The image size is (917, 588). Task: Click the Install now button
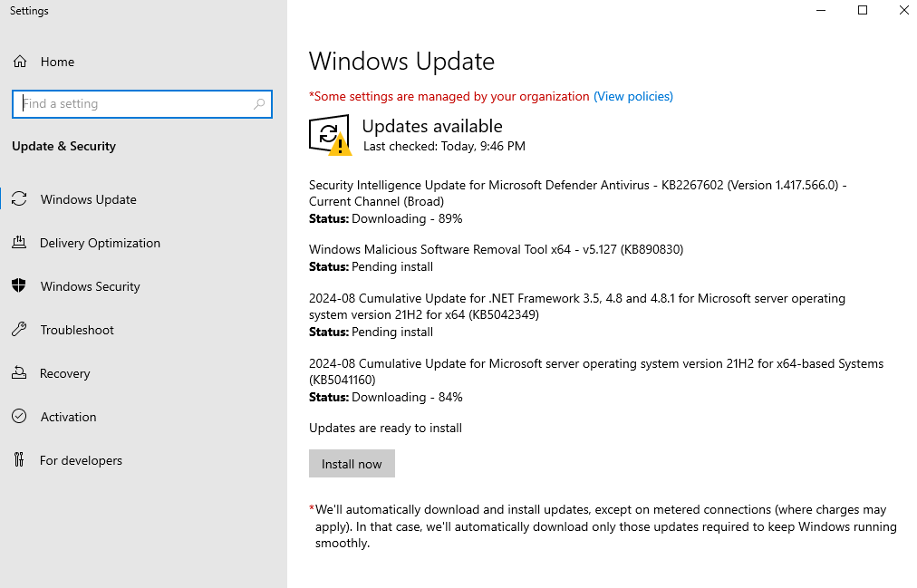pyautogui.click(x=352, y=464)
